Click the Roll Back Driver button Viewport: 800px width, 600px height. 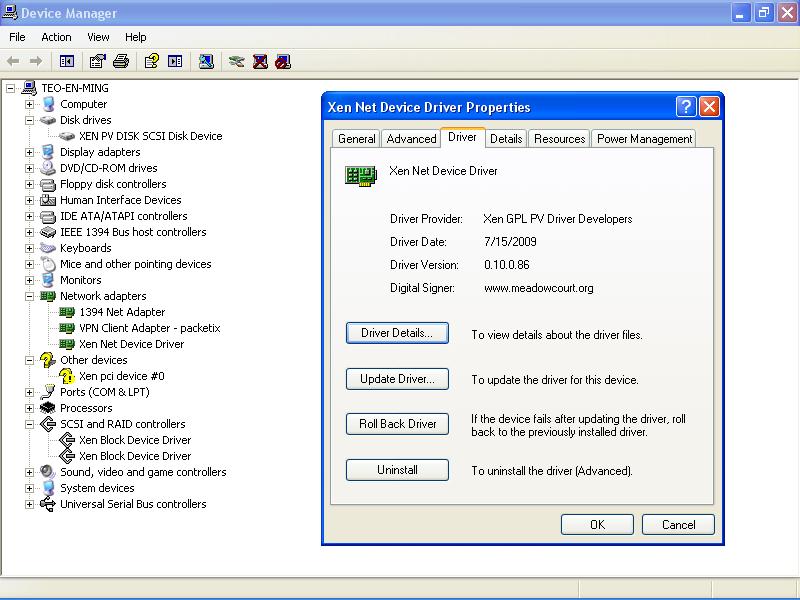[x=397, y=424]
